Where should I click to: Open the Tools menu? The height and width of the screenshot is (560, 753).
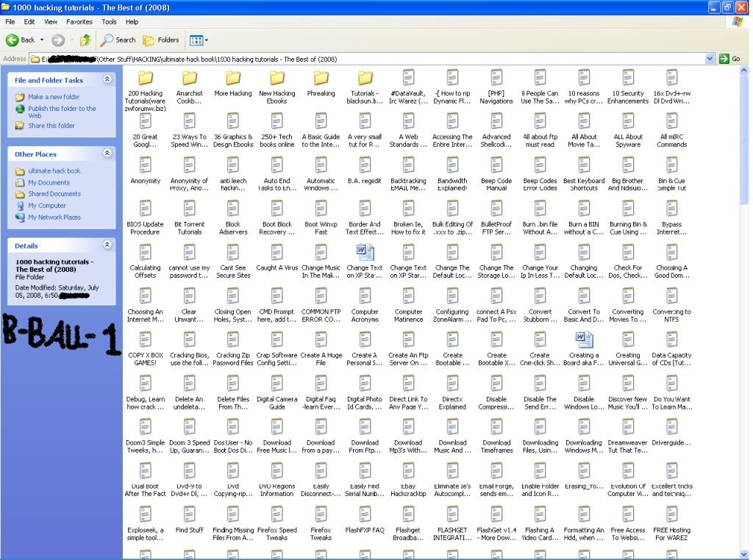[109, 22]
